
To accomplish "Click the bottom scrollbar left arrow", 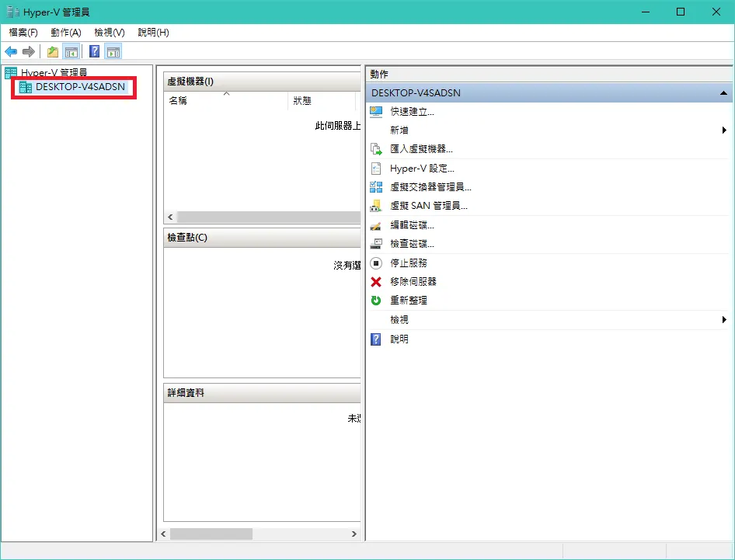I will 163,534.
